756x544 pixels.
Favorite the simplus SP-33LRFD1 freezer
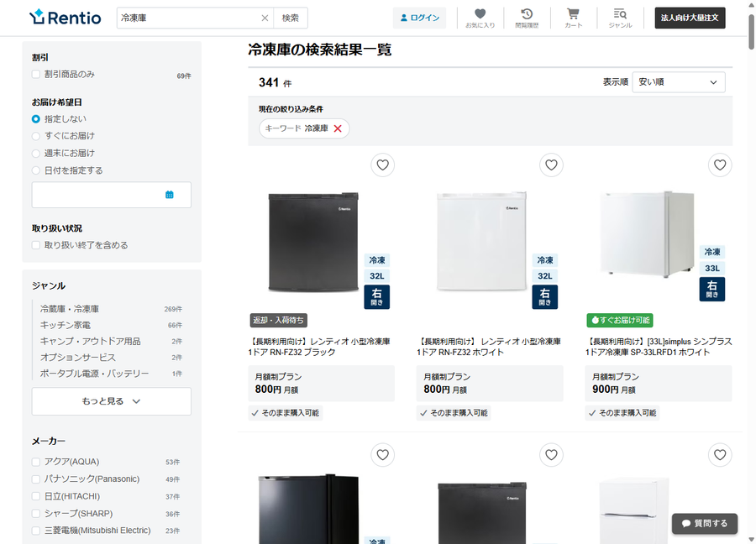(x=720, y=165)
